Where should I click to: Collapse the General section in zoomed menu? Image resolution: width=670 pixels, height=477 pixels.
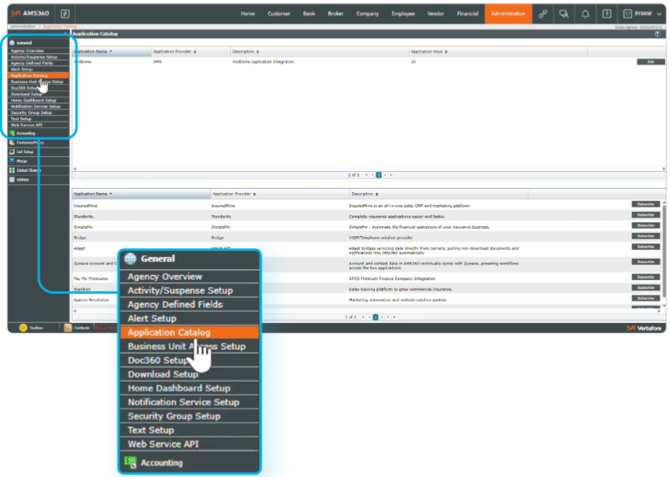point(157,258)
